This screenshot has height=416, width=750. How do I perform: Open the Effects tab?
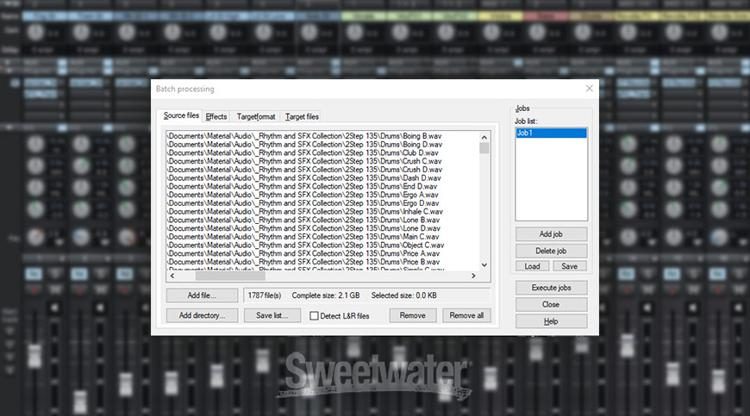[x=216, y=117]
